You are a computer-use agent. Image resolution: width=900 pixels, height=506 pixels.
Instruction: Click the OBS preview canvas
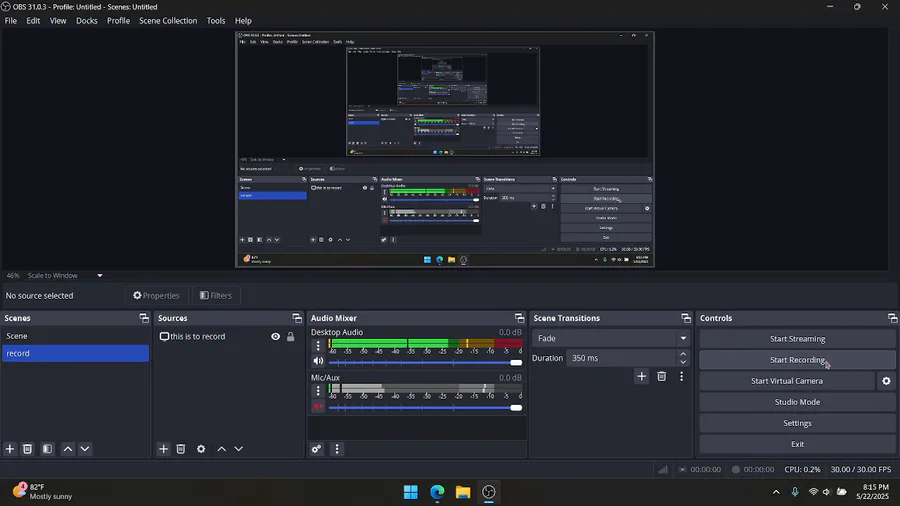pyautogui.click(x=445, y=149)
